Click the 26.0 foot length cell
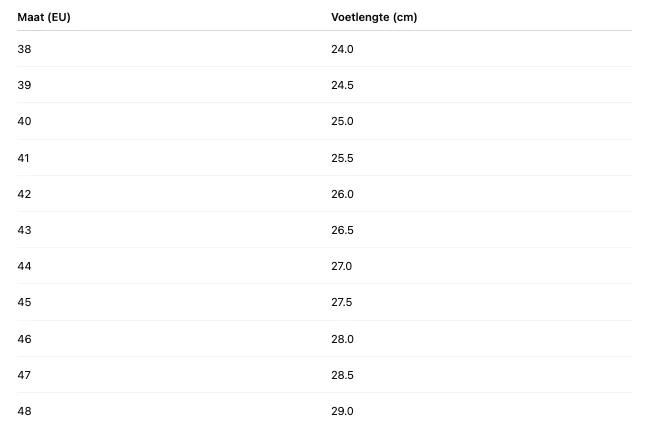 coord(342,194)
